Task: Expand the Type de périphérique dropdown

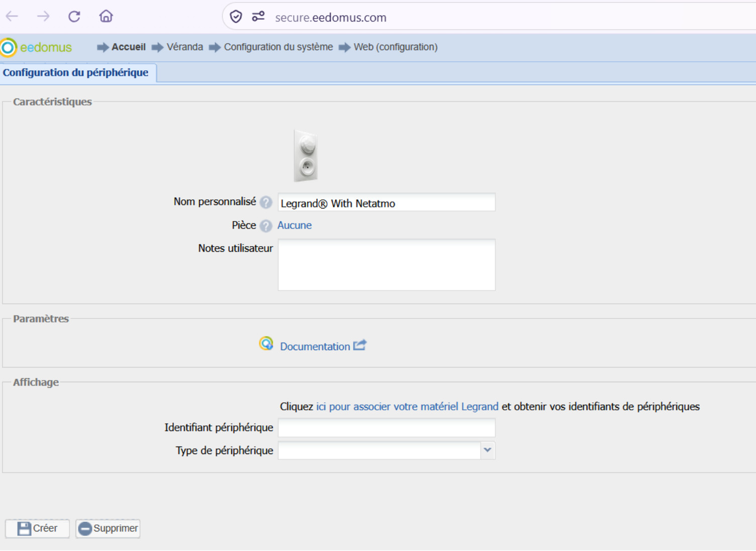Action: (488, 451)
